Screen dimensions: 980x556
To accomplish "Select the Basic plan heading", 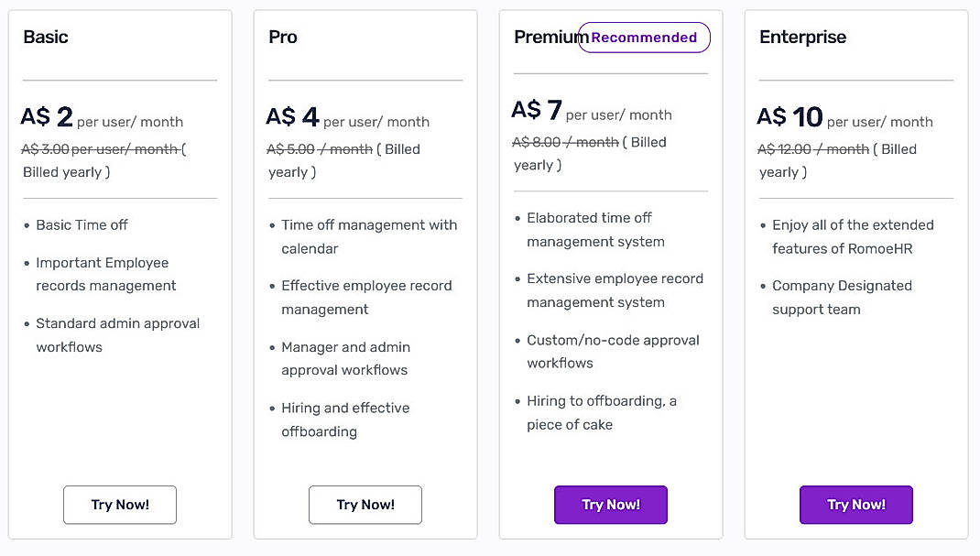I will pos(44,37).
